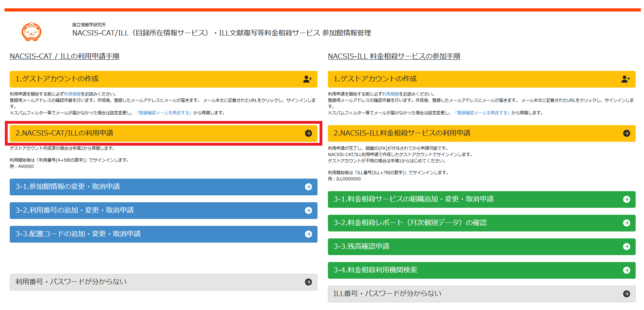Open 3-1.参加館情報の変更・取消申請

(x=163, y=187)
